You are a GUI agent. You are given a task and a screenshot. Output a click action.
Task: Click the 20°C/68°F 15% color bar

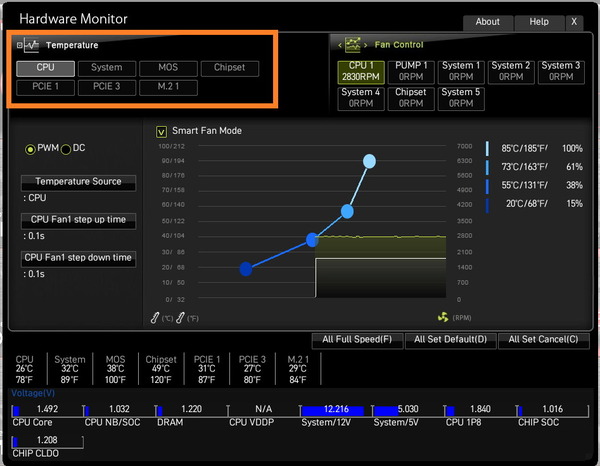coord(487,205)
